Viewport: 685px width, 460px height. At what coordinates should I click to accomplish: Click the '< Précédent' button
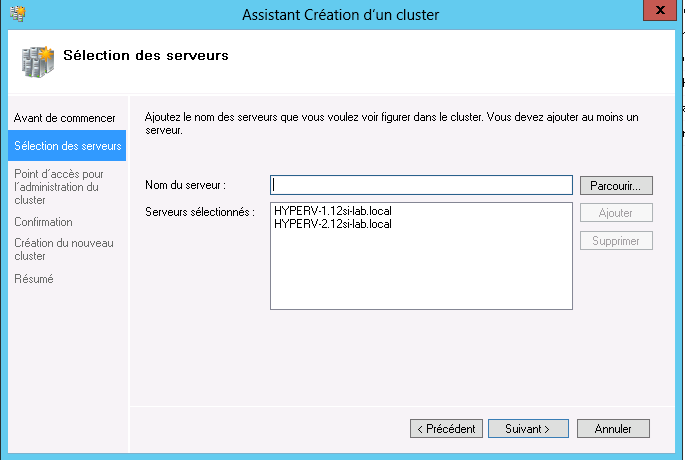click(x=446, y=429)
